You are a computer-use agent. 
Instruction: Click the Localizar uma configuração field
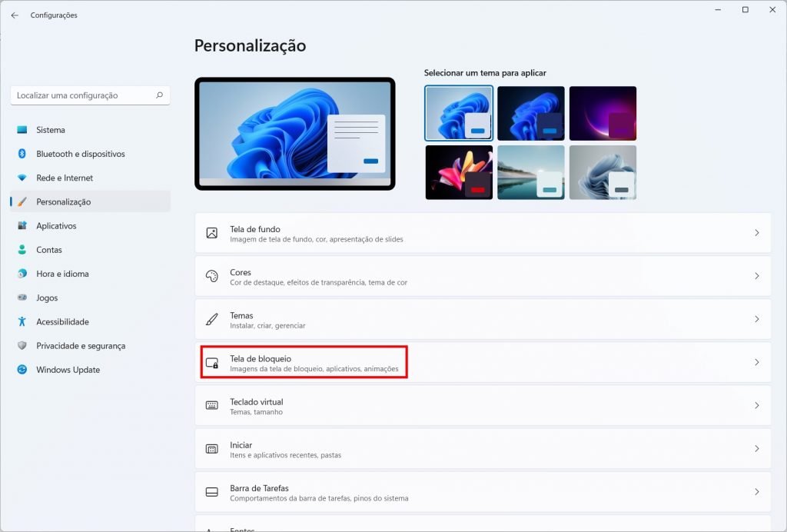[x=91, y=95]
